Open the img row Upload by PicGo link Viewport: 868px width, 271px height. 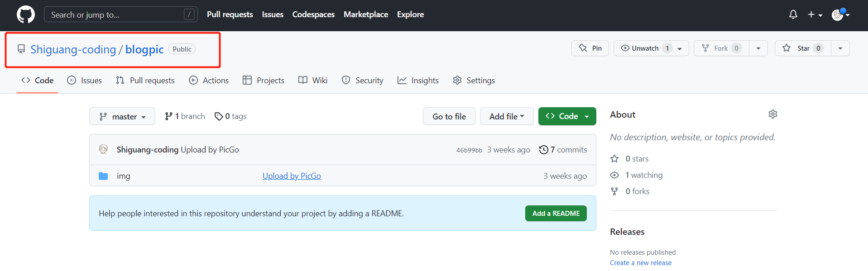(x=292, y=176)
